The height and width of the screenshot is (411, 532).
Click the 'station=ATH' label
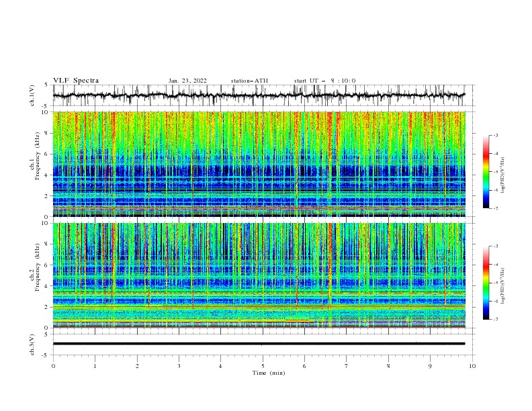click(x=249, y=81)
